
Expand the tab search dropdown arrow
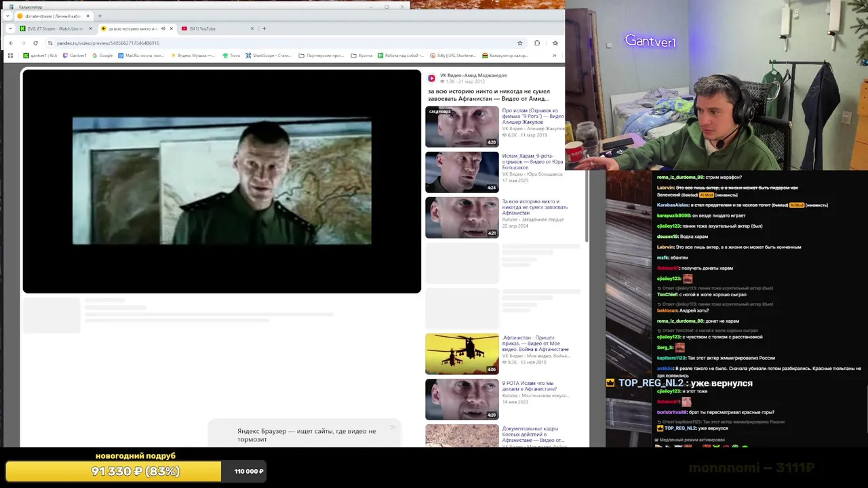pyautogui.click(x=9, y=28)
